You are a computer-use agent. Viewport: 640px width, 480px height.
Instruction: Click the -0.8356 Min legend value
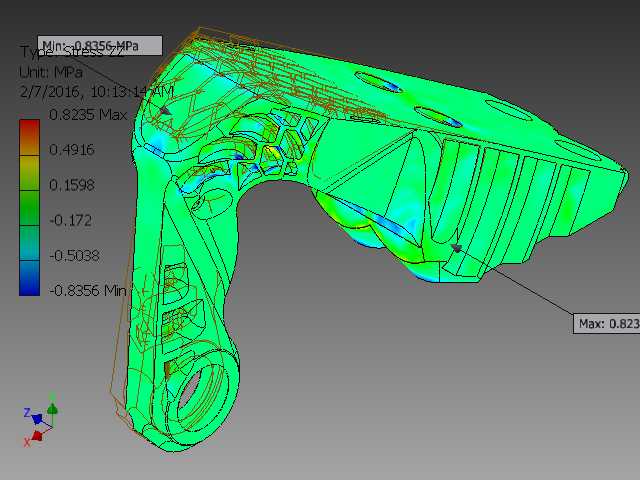click(x=88, y=291)
